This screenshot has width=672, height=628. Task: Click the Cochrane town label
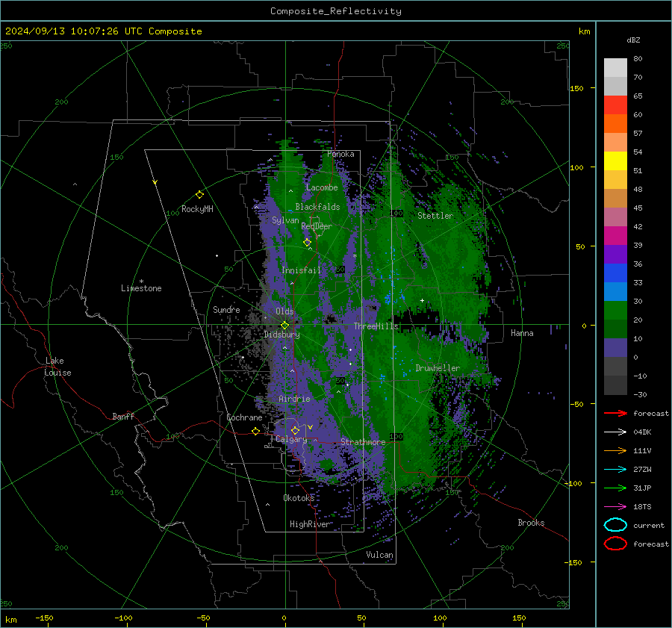[x=244, y=417]
